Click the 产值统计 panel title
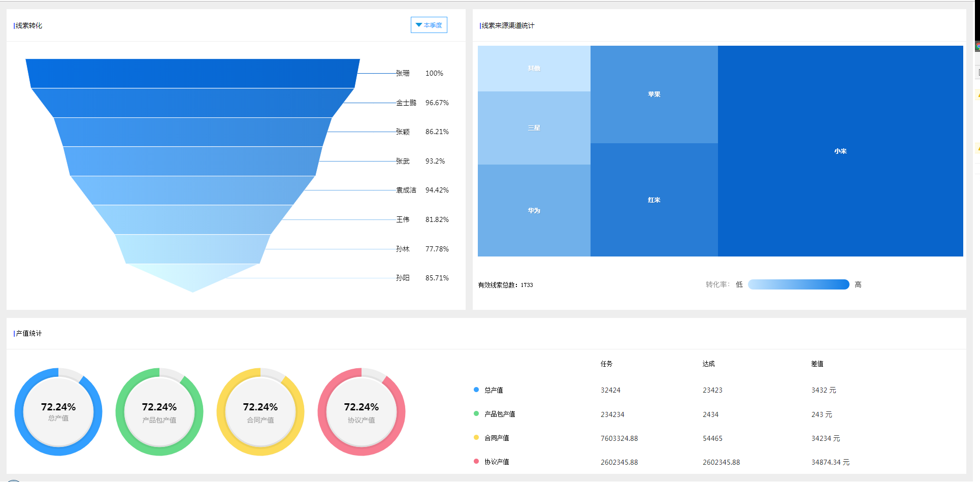980x482 pixels. point(29,333)
